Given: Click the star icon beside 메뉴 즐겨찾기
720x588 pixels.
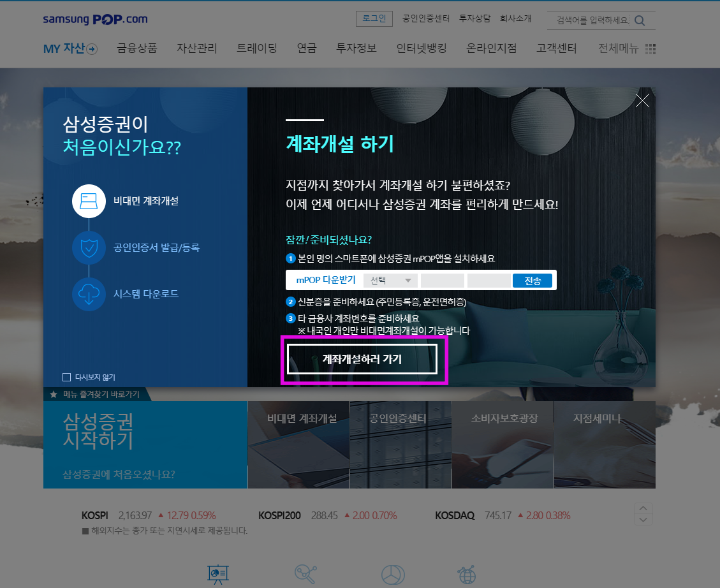Looking at the screenshot, I should tap(54, 394).
